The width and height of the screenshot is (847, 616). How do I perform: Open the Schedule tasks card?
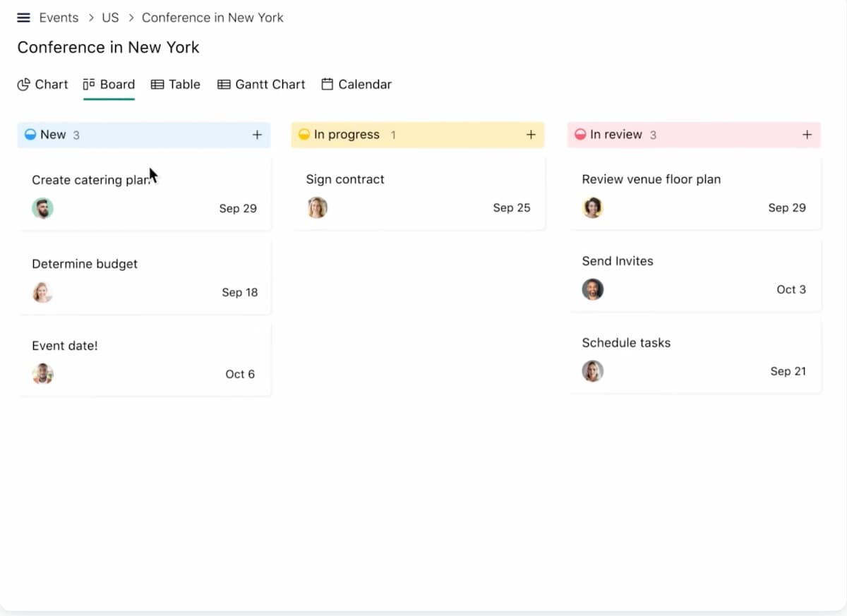(x=625, y=342)
